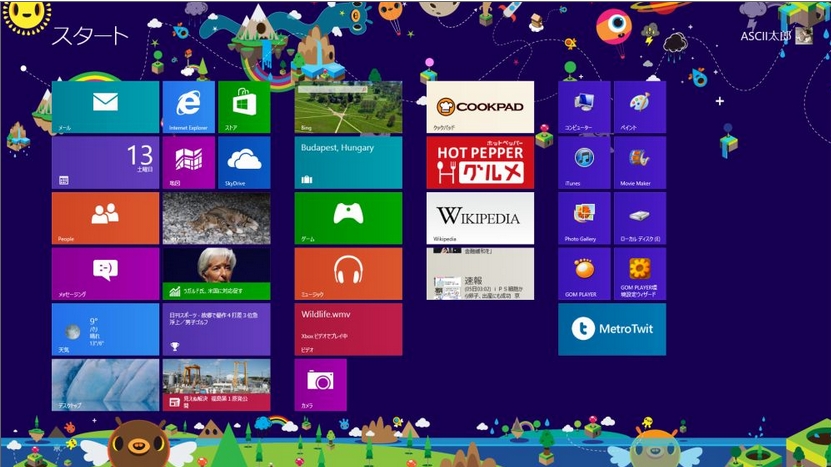Image resolution: width=831 pixels, height=467 pixels.
Task: Open the Maps tile
Action: pyautogui.click(x=189, y=163)
